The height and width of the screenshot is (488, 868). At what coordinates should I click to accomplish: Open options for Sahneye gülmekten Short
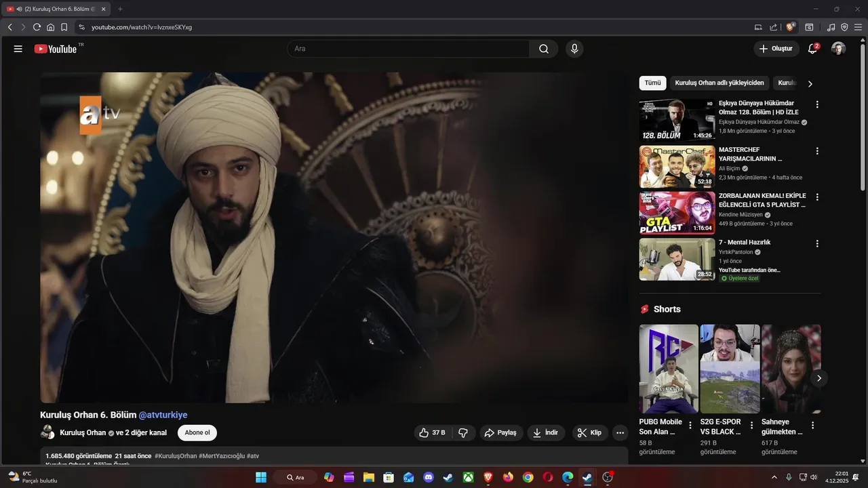pos(812,425)
